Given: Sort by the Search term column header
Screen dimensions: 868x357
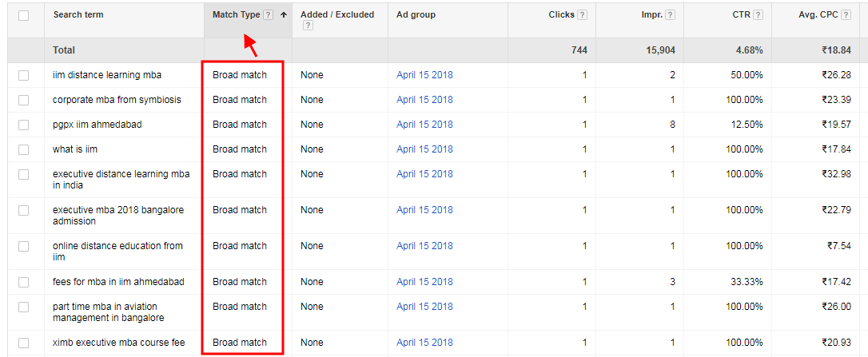Looking at the screenshot, I should (x=78, y=15).
